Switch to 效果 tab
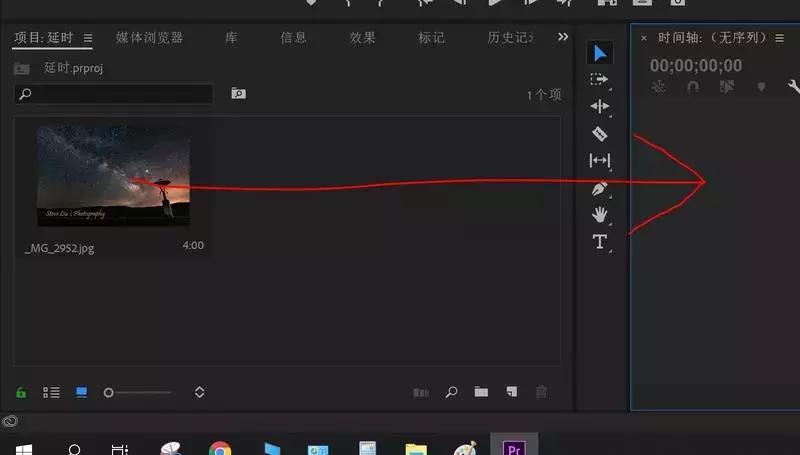This screenshot has width=800, height=455. [362, 38]
